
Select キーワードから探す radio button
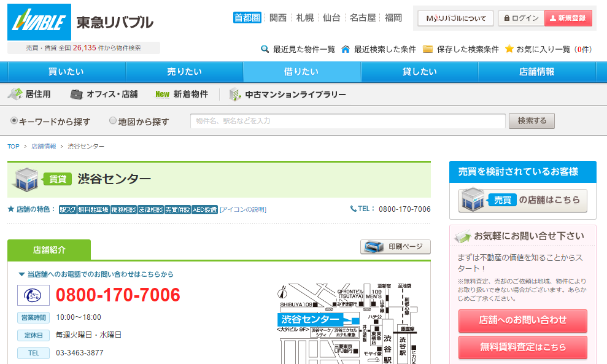point(14,121)
